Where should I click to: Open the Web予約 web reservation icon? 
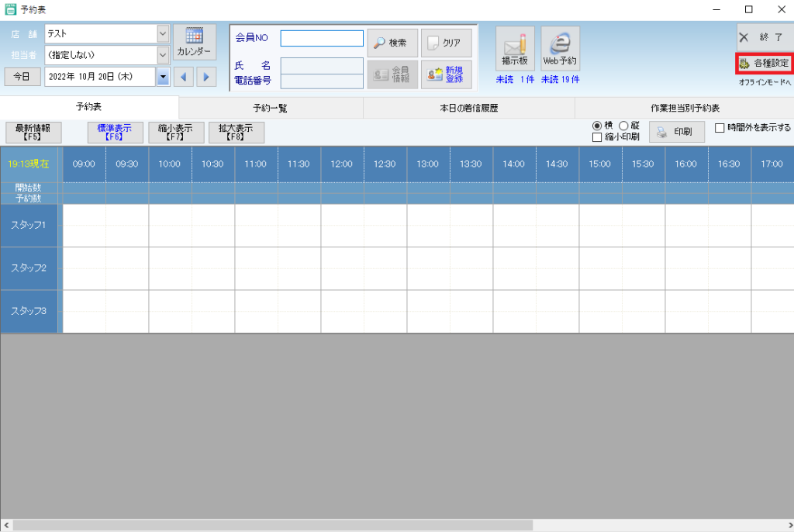(x=560, y=48)
